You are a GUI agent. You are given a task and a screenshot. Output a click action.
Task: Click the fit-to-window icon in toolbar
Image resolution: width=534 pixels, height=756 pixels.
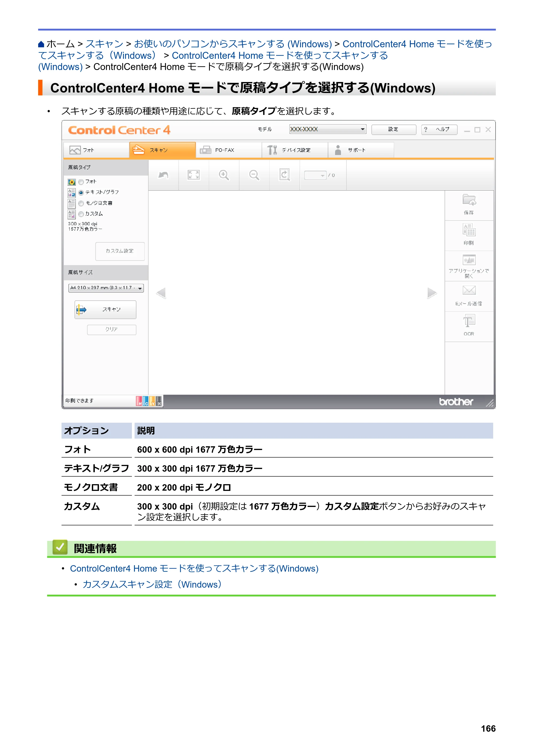point(194,175)
